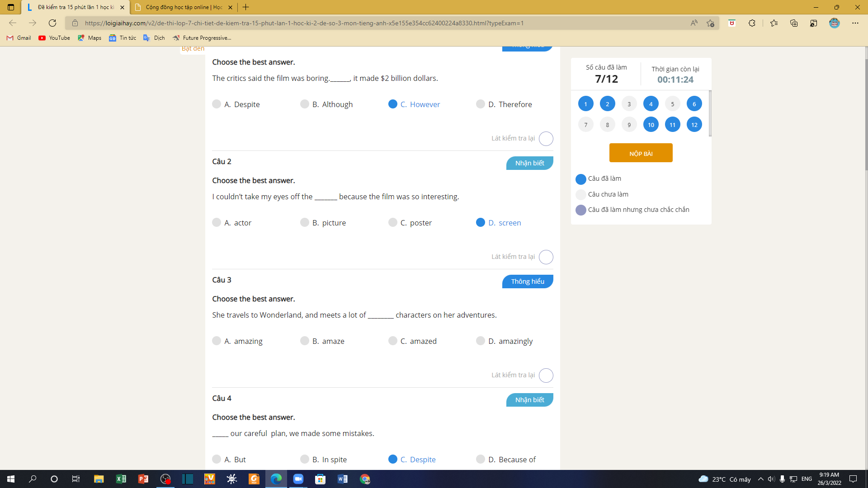Open the notification center icon
The image size is (868, 488).
(x=853, y=479)
